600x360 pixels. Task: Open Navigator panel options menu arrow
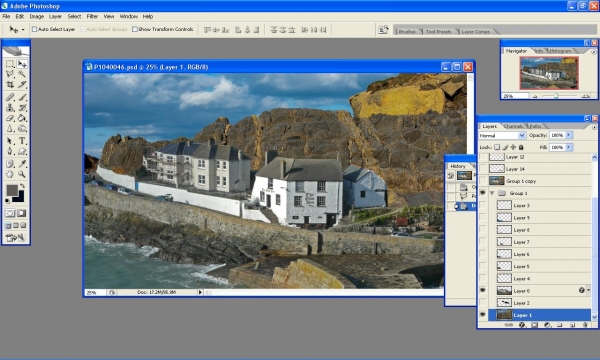tap(594, 52)
